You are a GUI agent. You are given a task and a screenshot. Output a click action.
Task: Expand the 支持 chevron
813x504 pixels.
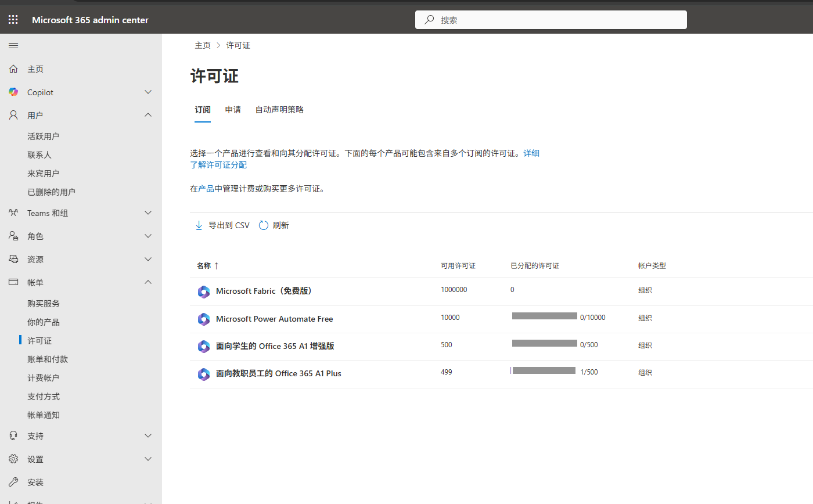148,436
